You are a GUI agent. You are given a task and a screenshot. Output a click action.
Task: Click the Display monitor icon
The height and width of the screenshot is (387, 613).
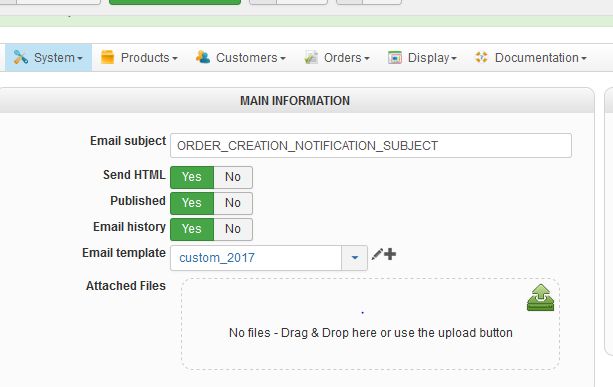(395, 57)
